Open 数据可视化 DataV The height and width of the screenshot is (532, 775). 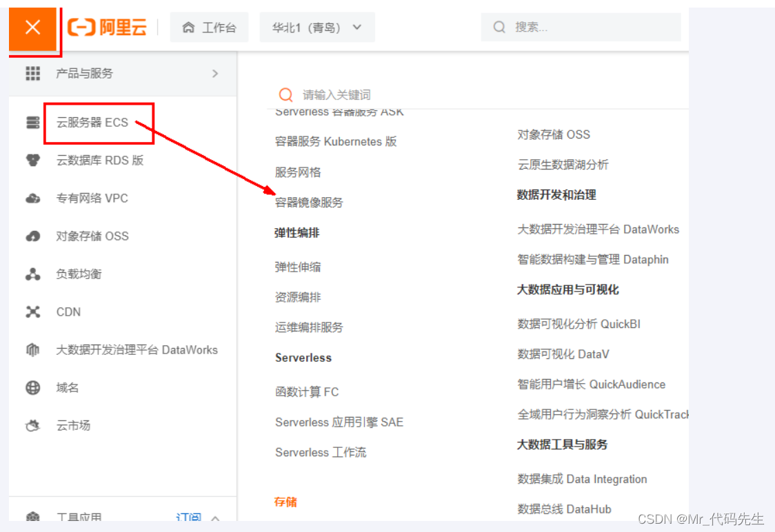tap(563, 354)
